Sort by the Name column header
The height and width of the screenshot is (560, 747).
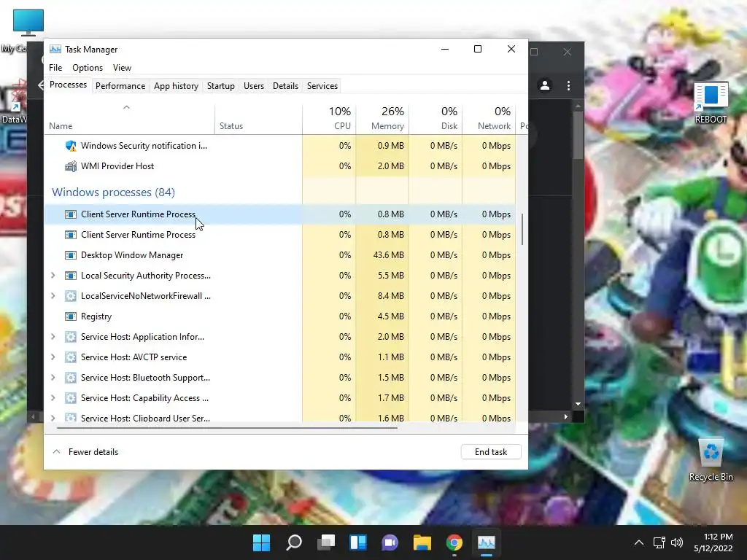click(x=130, y=119)
